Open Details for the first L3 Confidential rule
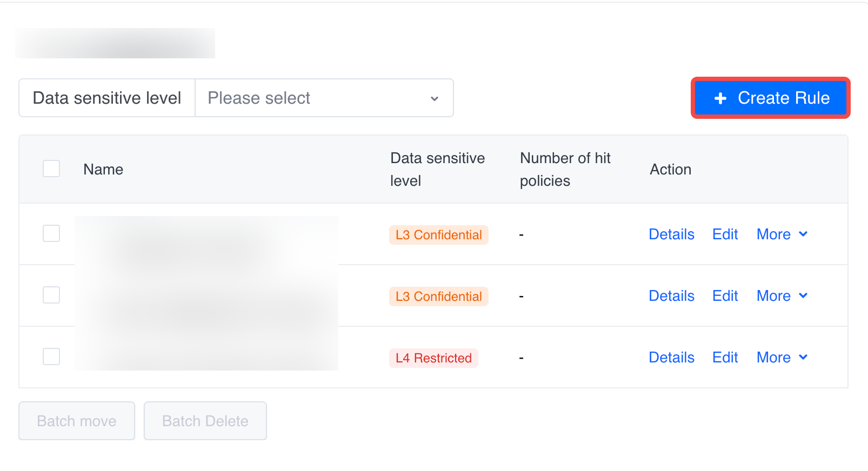 pos(671,234)
